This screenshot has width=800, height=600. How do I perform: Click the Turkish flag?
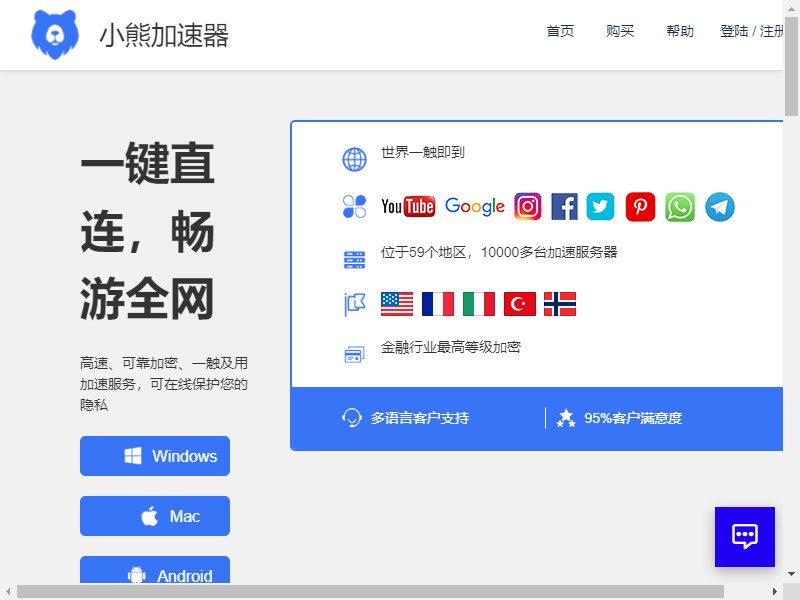(x=519, y=304)
